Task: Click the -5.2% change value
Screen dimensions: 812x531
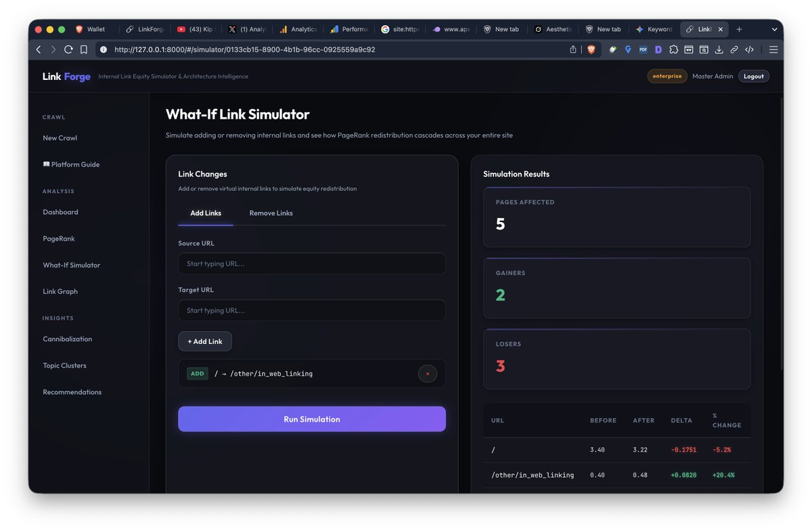Action: click(x=721, y=450)
